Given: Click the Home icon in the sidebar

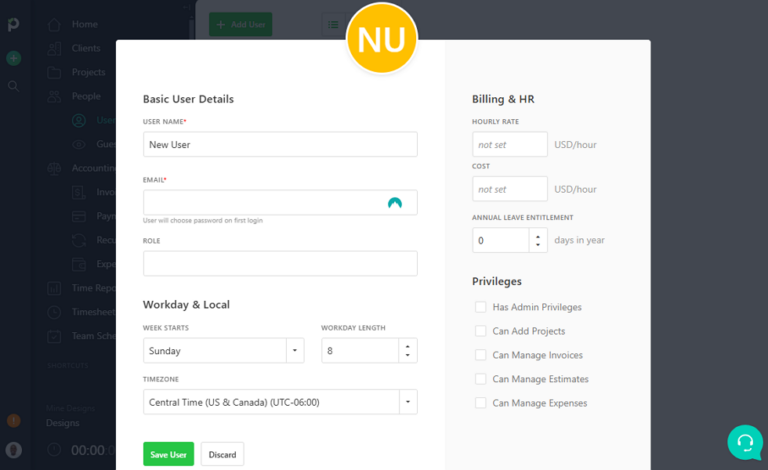Looking at the screenshot, I should pyautogui.click(x=54, y=24).
